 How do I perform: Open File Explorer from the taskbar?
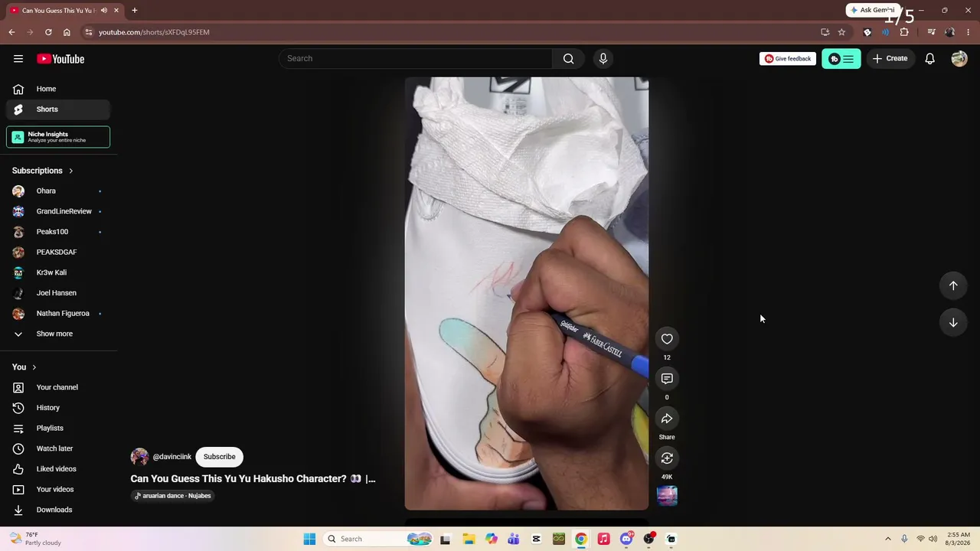pos(469,539)
